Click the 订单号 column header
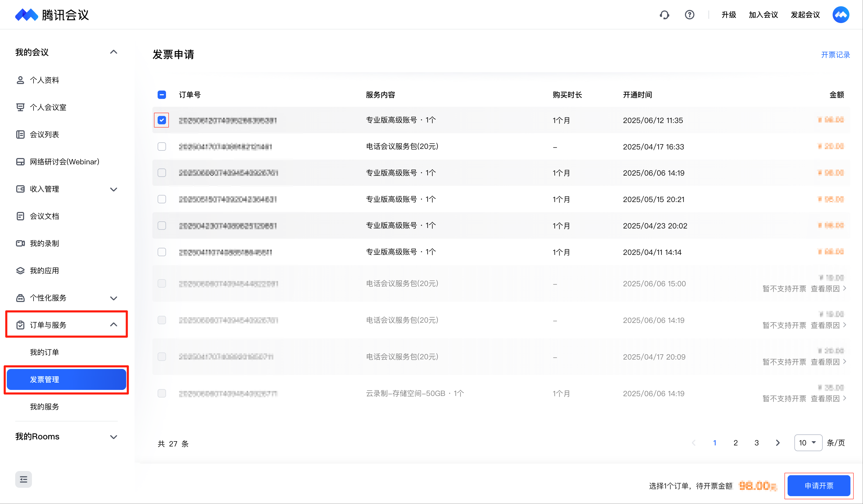The width and height of the screenshot is (863, 504). coord(190,95)
